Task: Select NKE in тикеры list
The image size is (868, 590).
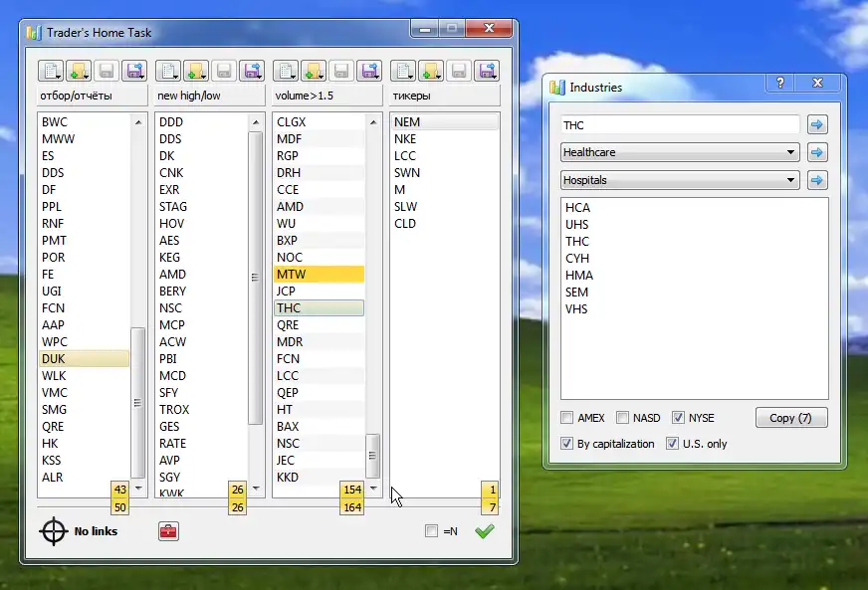Action: 445,139
